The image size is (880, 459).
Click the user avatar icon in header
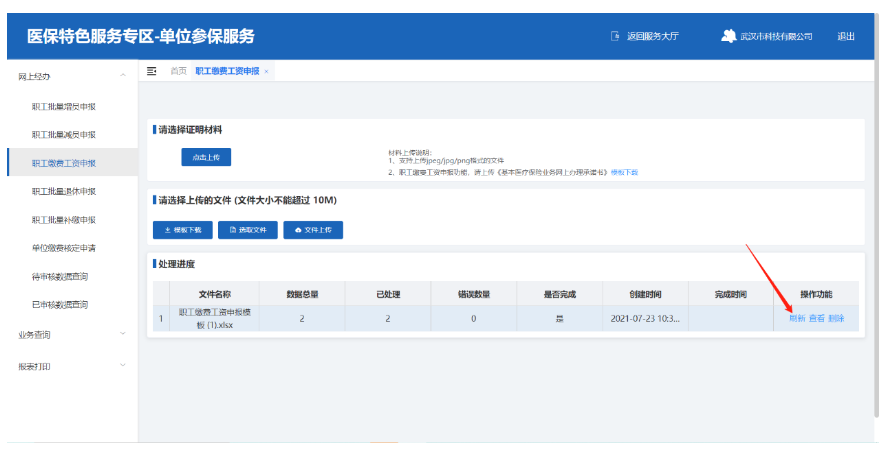click(728, 36)
